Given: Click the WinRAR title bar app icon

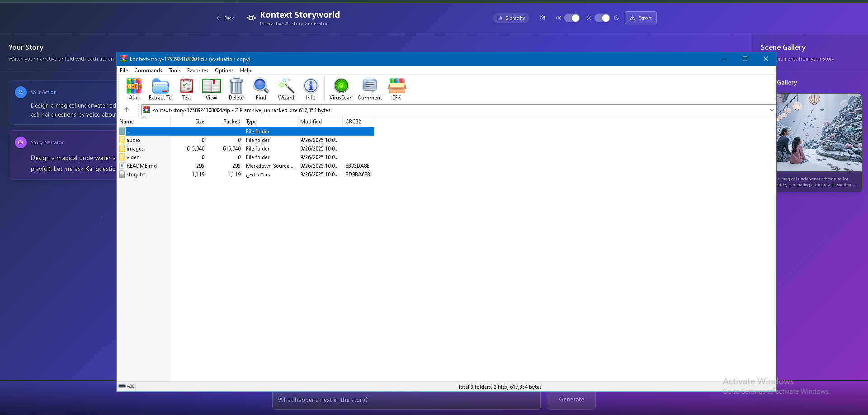Looking at the screenshot, I should click(x=123, y=59).
